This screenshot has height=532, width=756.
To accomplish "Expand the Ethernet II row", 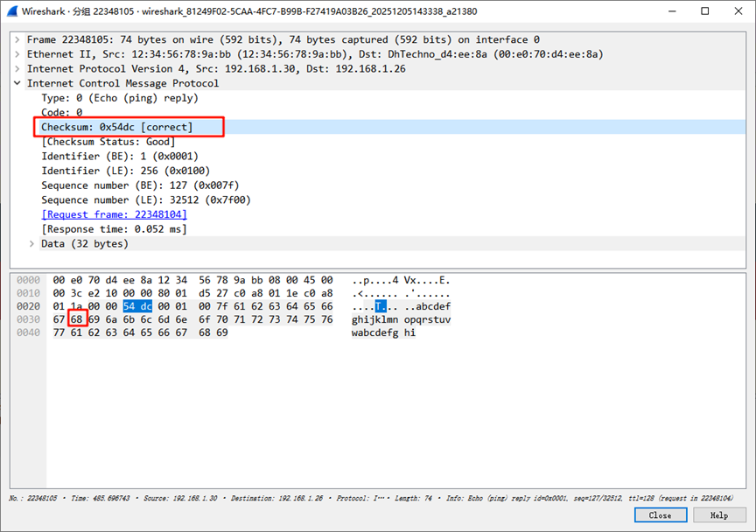I will [17, 54].
